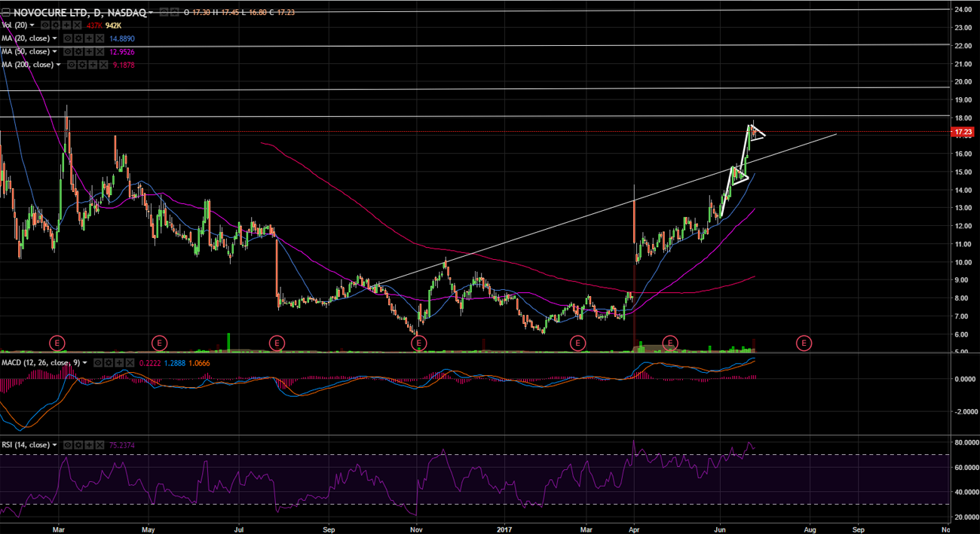Collapse the legend via box left of NOVOCURE
Viewport: 980px width, 534px height.
(x=5, y=13)
